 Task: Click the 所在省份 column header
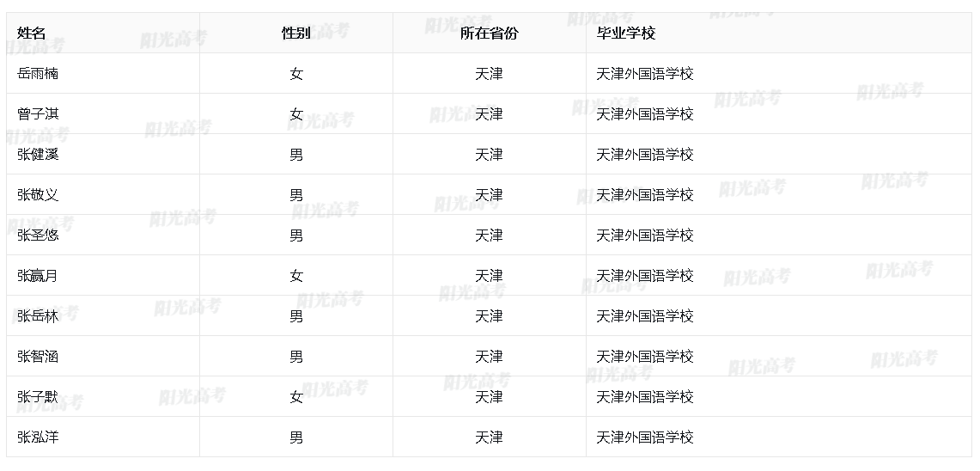[x=489, y=34]
